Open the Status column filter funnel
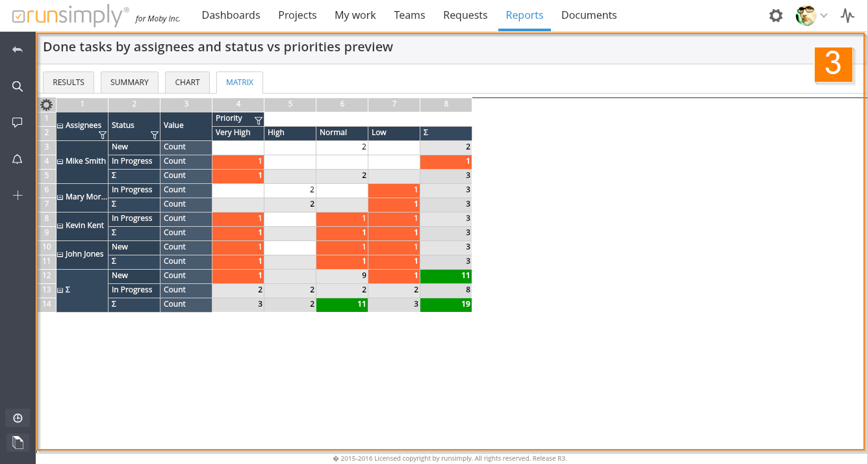 (x=154, y=135)
